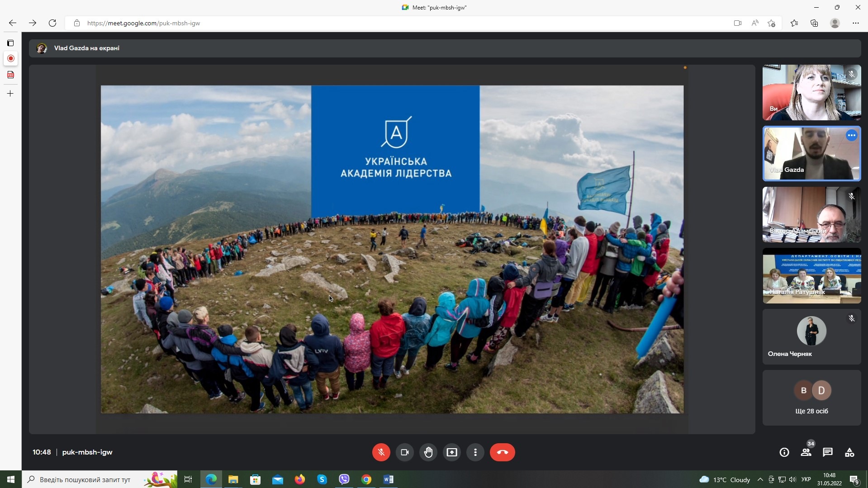
Task: Toggle the camera off
Action: [404, 452]
